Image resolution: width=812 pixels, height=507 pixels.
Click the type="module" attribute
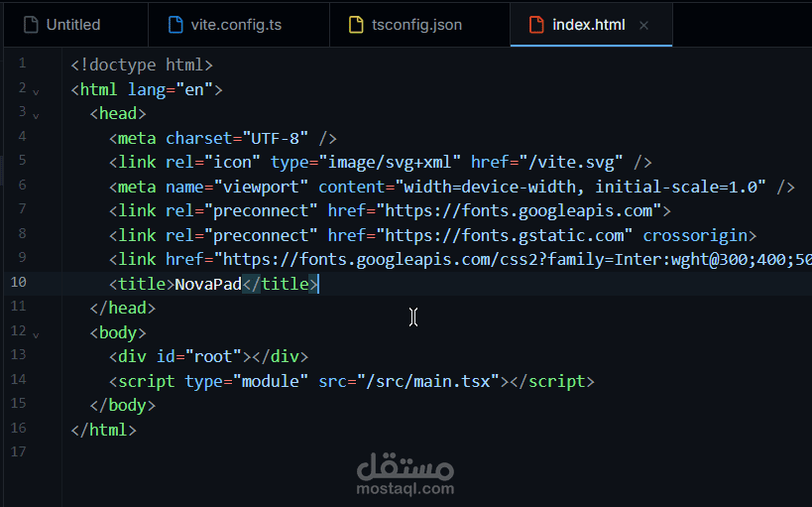247,382
